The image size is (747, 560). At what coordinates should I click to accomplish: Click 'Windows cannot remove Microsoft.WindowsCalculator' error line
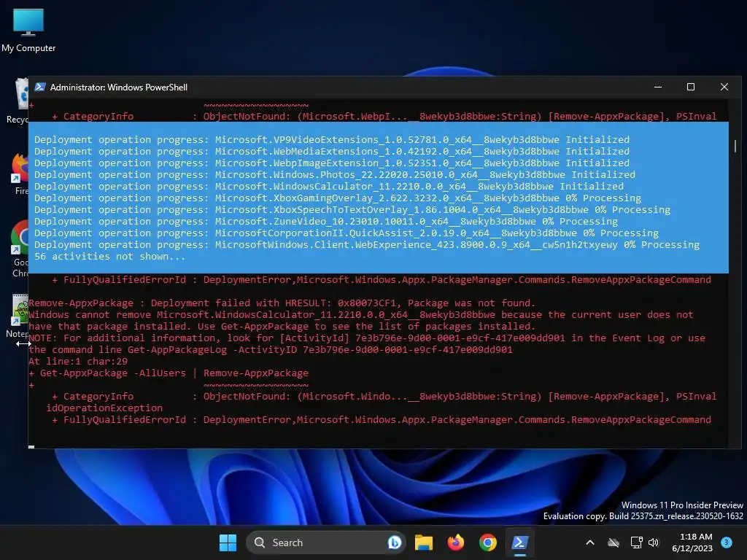[x=361, y=314]
